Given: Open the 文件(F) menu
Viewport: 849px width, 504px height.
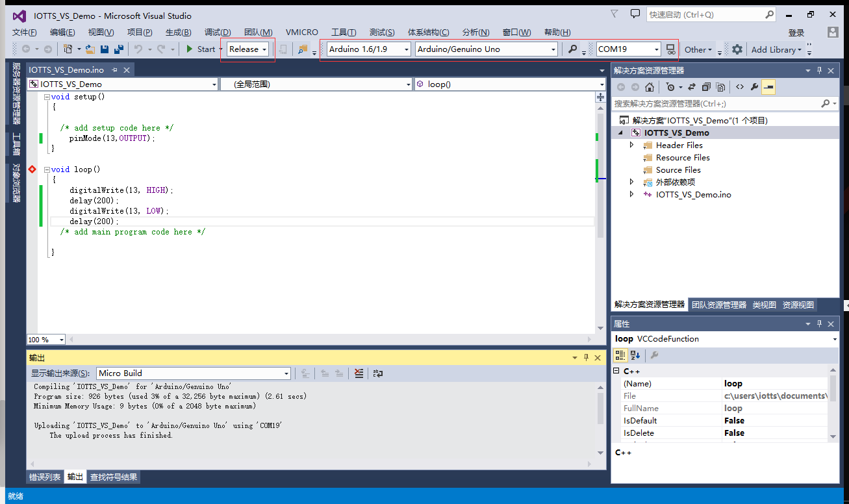Looking at the screenshot, I should 25,32.
